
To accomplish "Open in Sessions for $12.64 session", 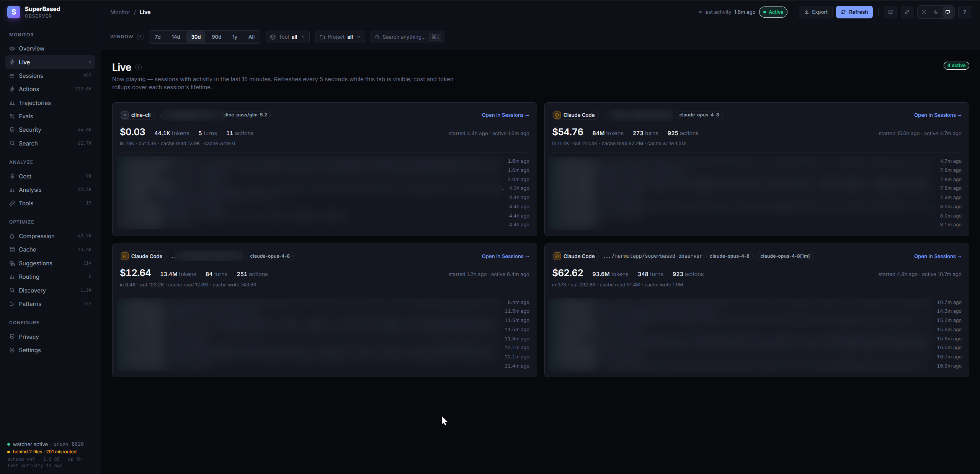I will pyautogui.click(x=505, y=257).
